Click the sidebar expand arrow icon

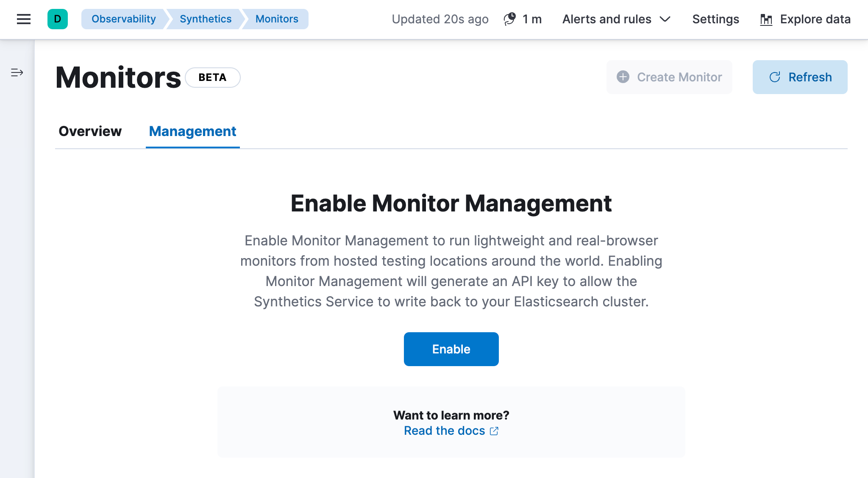(x=17, y=72)
